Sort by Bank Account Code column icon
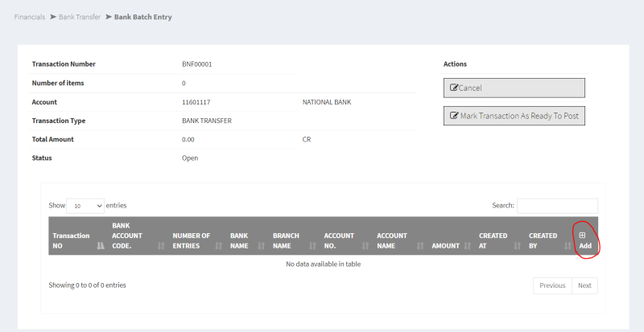The width and height of the screenshot is (644, 332). pyautogui.click(x=162, y=246)
